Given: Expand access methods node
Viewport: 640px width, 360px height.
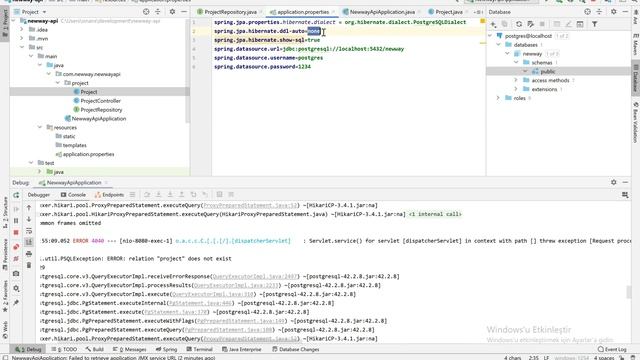Looking at the screenshot, I should point(516,80).
